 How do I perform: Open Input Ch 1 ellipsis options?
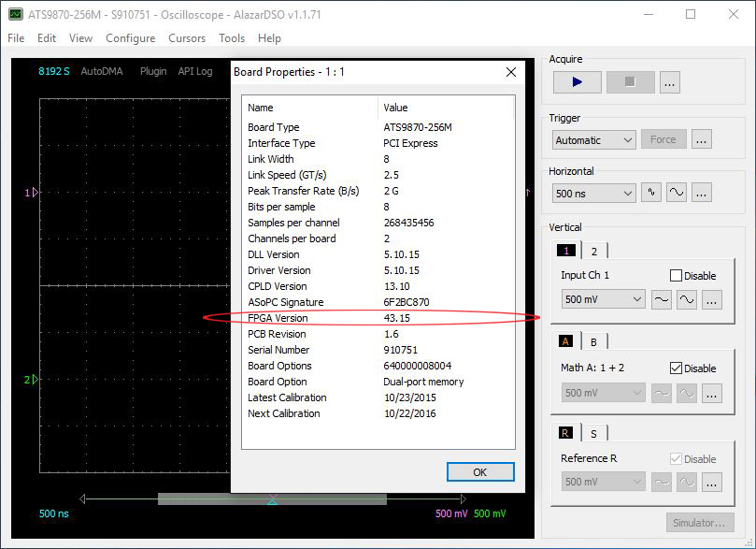click(712, 299)
